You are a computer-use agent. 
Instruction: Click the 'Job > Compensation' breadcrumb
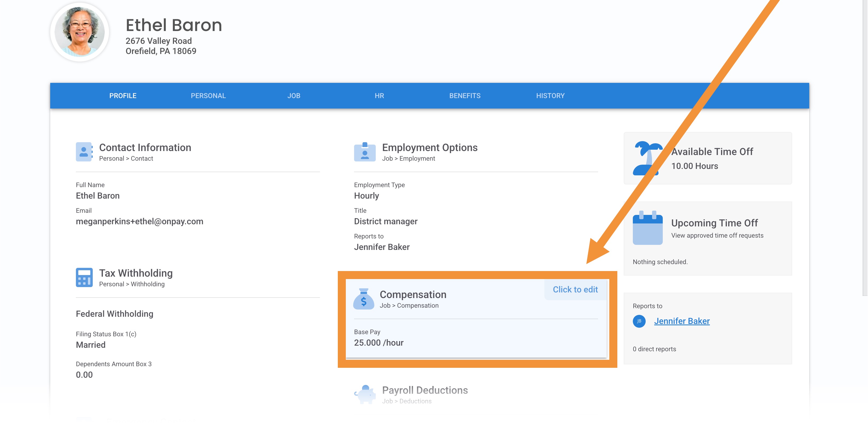pyautogui.click(x=409, y=306)
